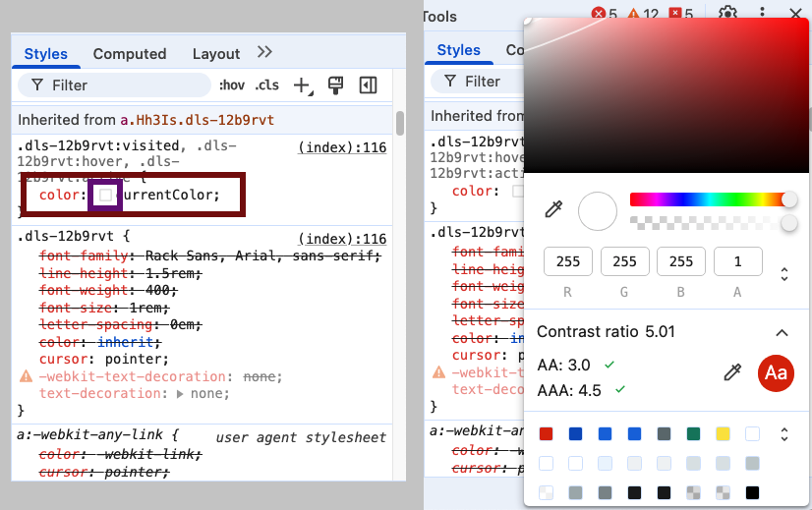Select the dark navy blue palette swatch
Screen dimensions: 812x510
click(x=575, y=434)
